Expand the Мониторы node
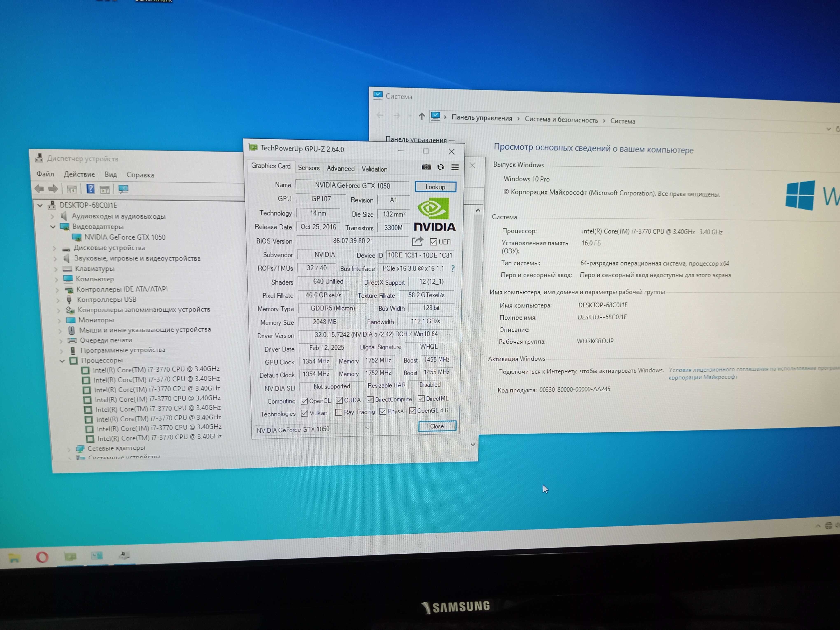The height and width of the screenshot is (630, 840). pos(59,321)
